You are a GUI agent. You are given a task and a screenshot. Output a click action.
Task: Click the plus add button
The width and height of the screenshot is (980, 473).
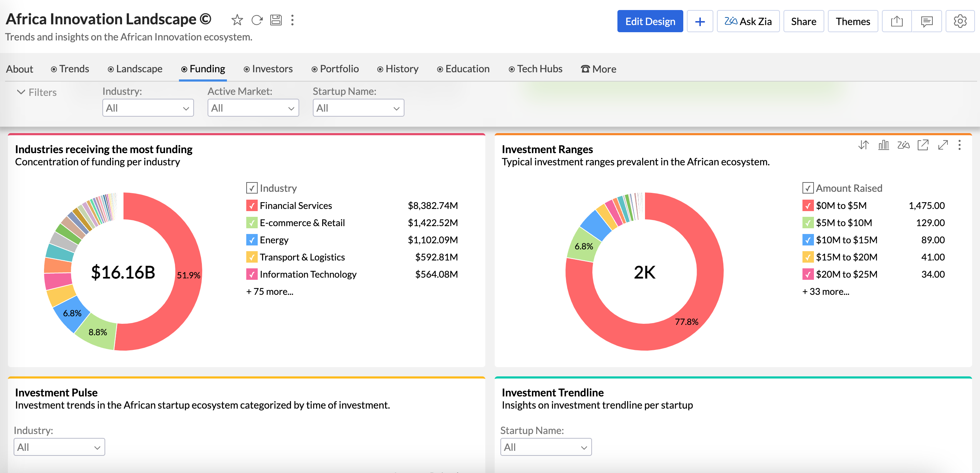coord(700,21)
